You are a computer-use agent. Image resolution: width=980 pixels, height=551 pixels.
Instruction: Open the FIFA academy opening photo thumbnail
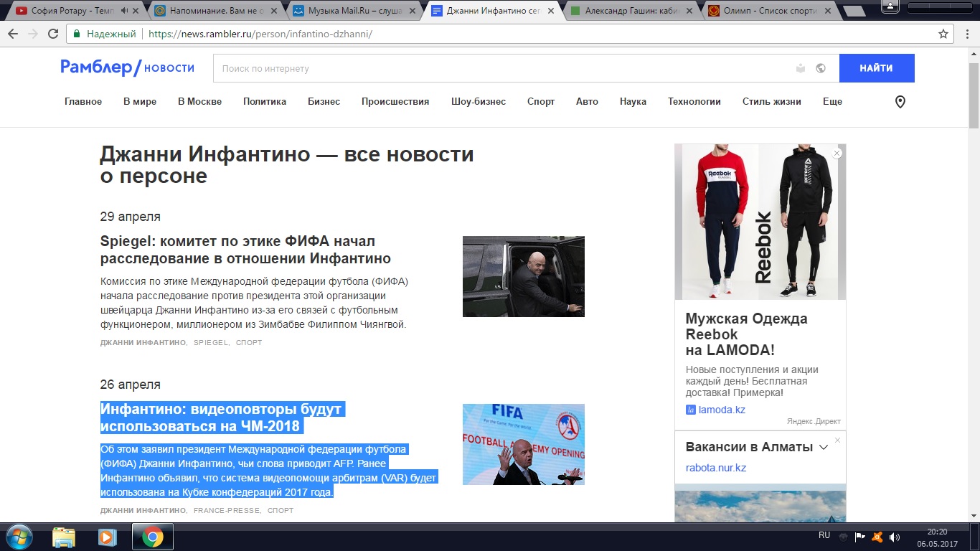tap(524, 444)
